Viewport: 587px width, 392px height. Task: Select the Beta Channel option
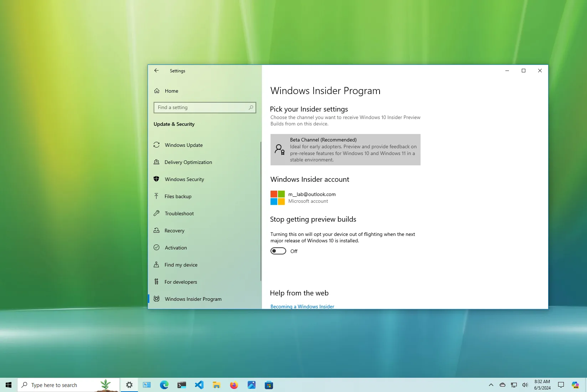[345, 150]
